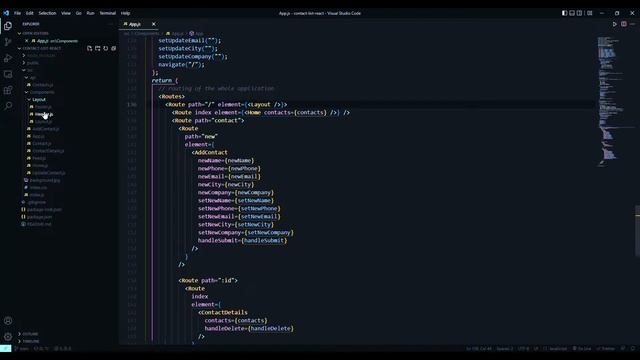Collapse the api folder
Image resolution: width=640 pixels, height=360 pixels.
click(31, 78)
